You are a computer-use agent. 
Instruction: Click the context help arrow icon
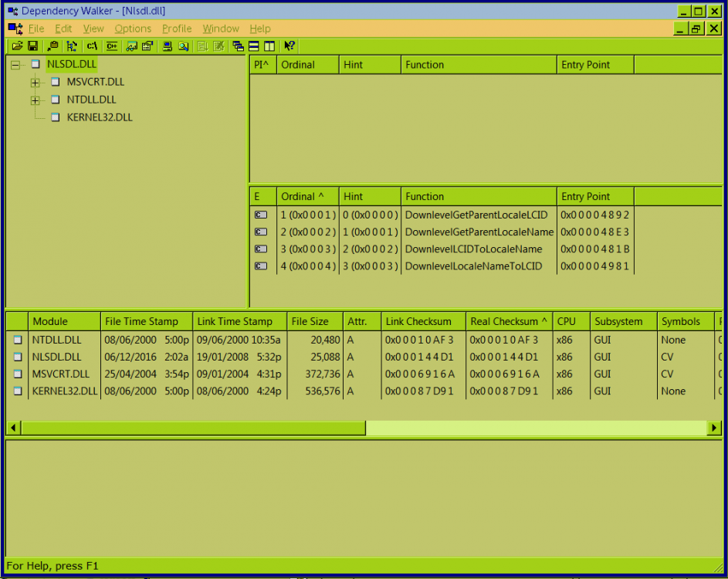290,46
